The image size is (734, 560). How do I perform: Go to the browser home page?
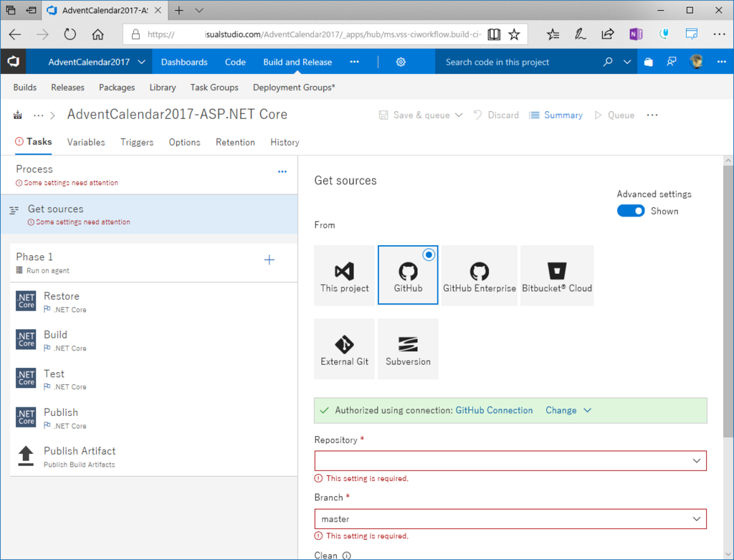[97, 34]
